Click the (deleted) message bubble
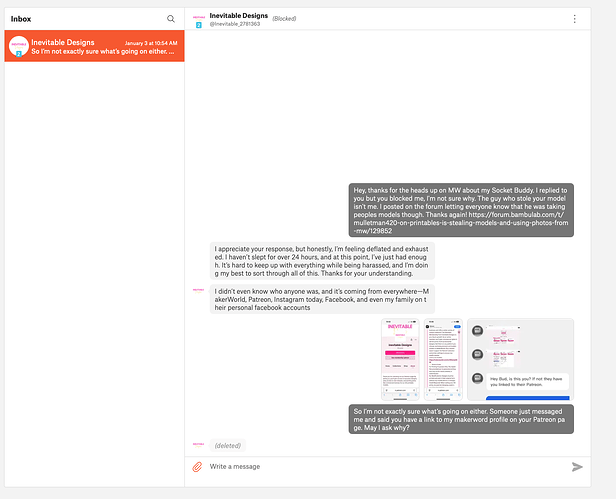 click(x=227, y=446)
